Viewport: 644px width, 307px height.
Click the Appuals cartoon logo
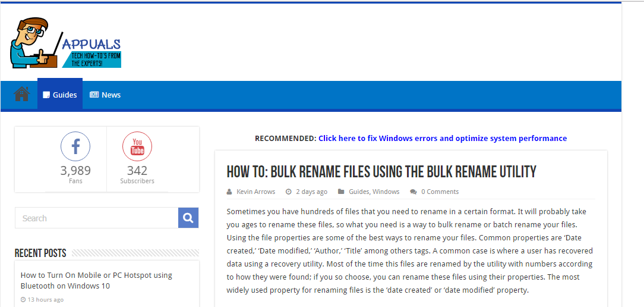point(65,43)
